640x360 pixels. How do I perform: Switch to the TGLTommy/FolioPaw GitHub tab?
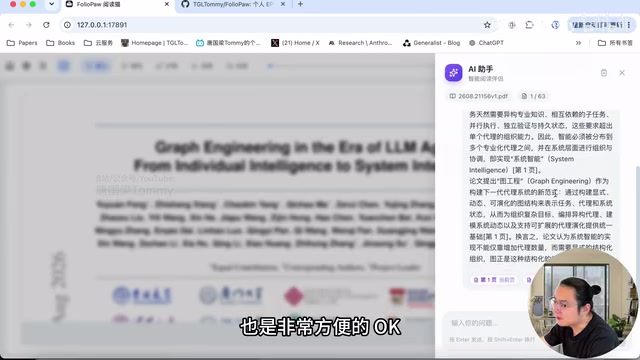pyautogui.click(x=233, y=4)
